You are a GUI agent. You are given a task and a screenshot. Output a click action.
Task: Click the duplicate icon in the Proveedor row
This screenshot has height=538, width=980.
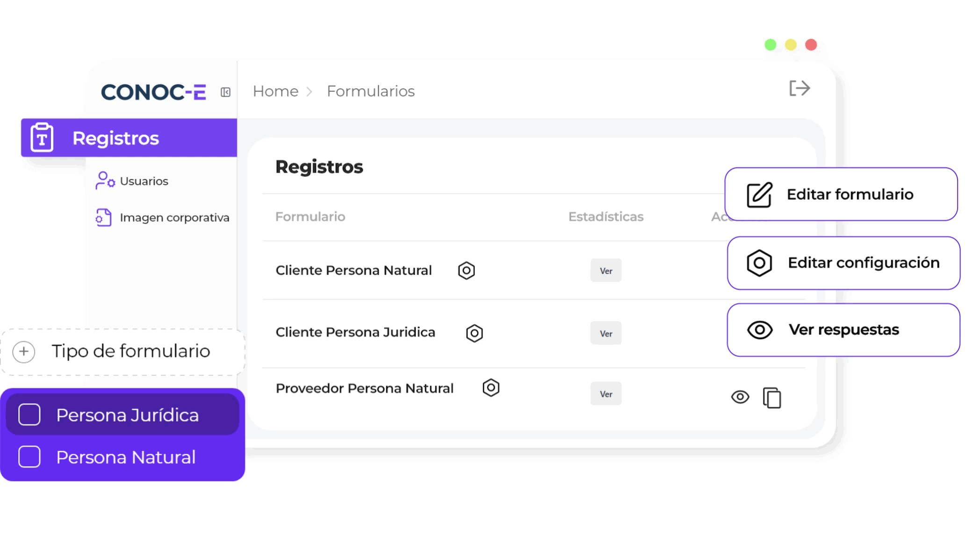click(x=771, y=397)
